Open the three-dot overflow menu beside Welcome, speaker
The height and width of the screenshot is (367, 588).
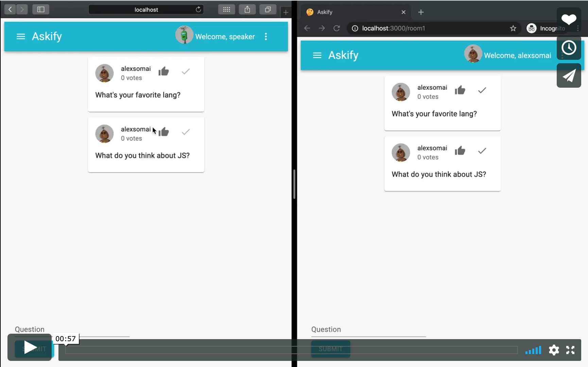click(x=266, y=36)
